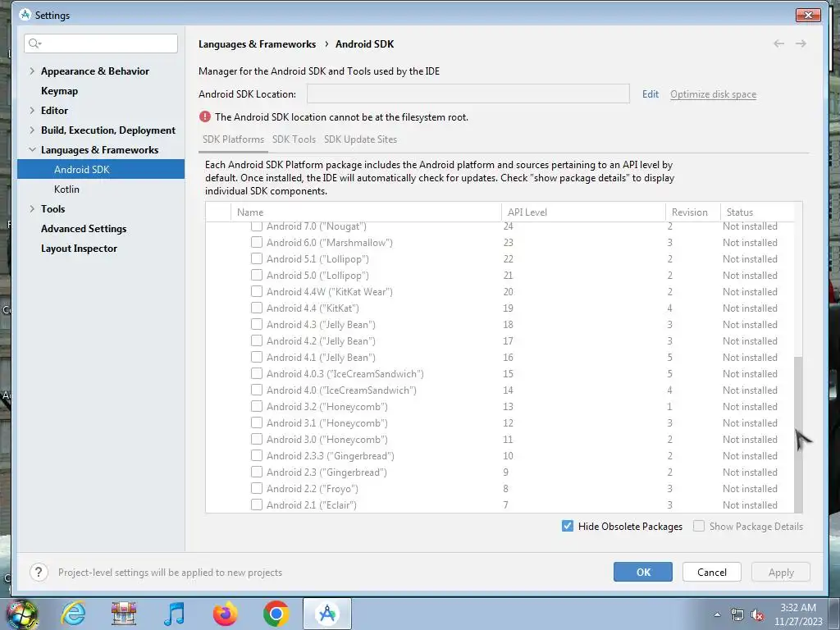Screen dimensions: 840x630
Task: Launch Firefox from the taskbar
Action: click(226, 614)
